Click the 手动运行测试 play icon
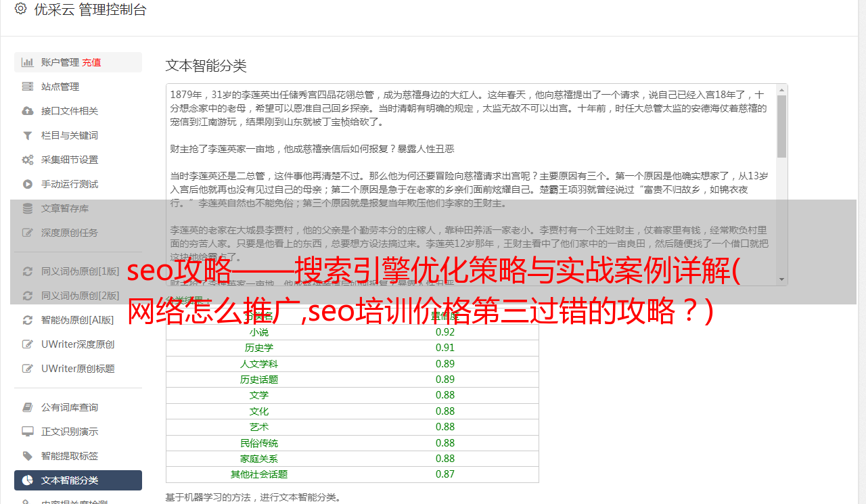The image size is (866, 504). click(x=28, y=184)
